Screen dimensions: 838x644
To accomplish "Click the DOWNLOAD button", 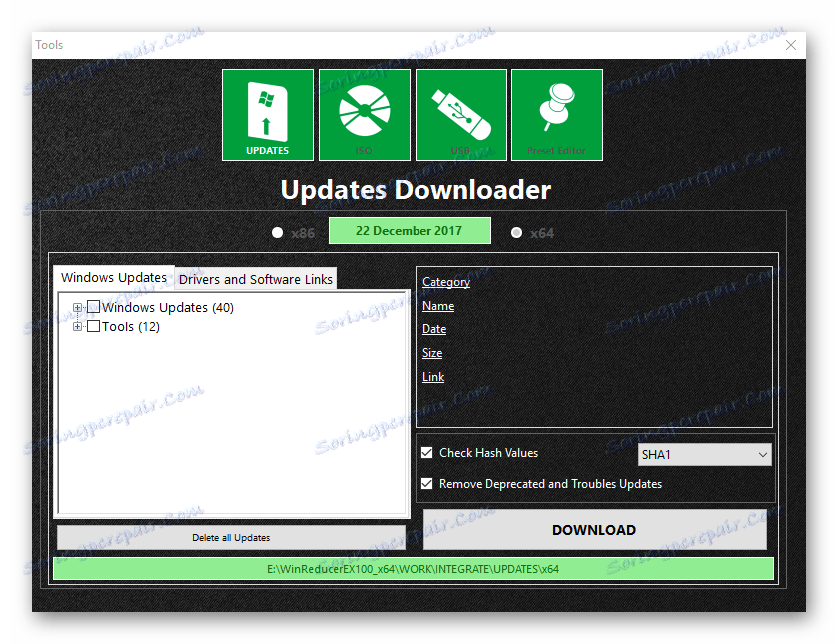I will click(x=594, y=530).
